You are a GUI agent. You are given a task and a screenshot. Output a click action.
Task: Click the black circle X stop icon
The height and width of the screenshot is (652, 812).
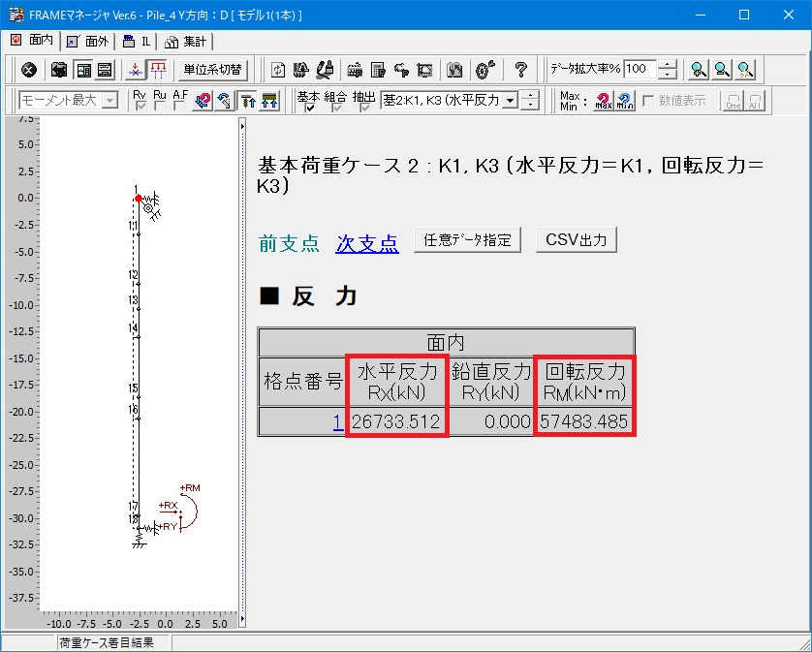tap(29, 70)
